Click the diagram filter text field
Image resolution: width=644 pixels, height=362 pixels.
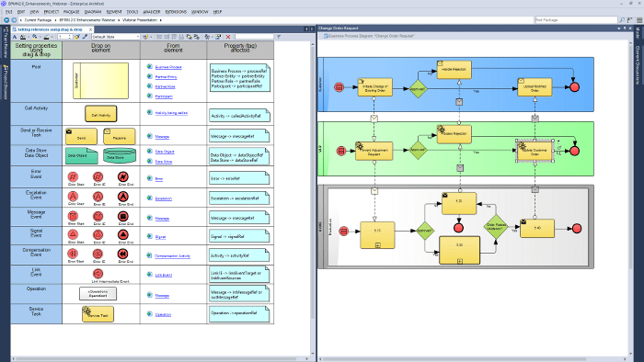(254, 37)
